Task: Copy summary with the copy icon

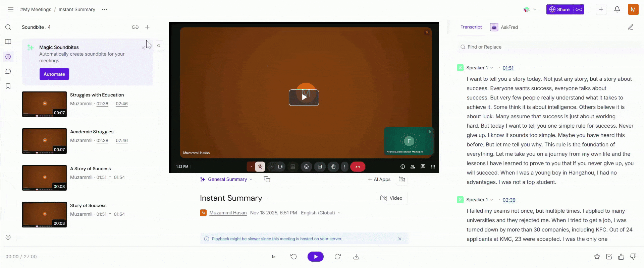Action: pos(267,180)
